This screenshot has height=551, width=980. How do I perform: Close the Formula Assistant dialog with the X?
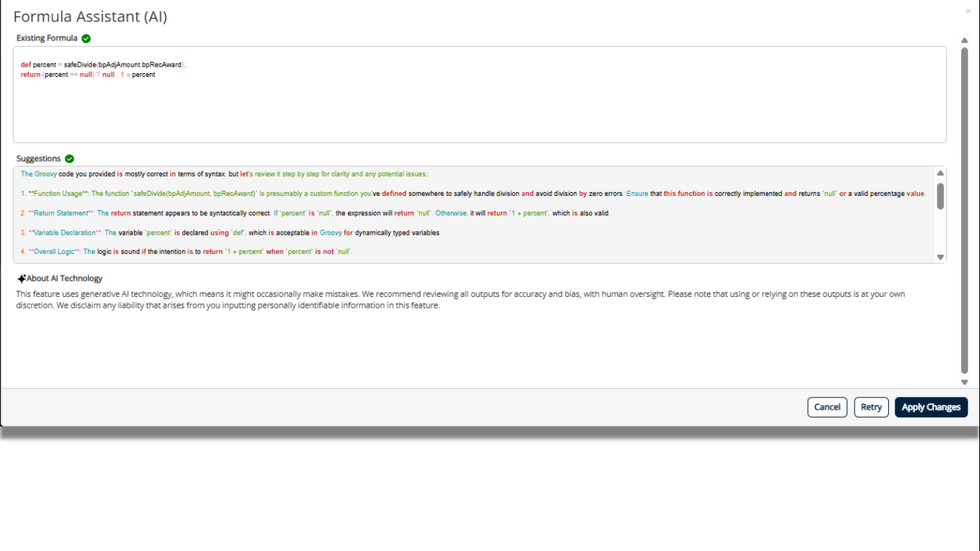pyautogui.click(x=968, y=11)
